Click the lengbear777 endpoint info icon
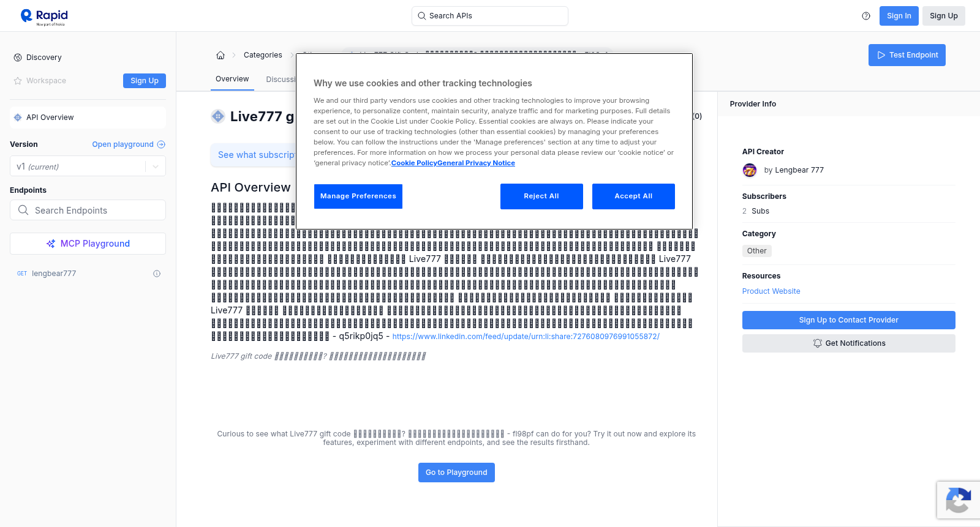Image resolution: width=980 pixels, height=527 pixels. [157, 274]
